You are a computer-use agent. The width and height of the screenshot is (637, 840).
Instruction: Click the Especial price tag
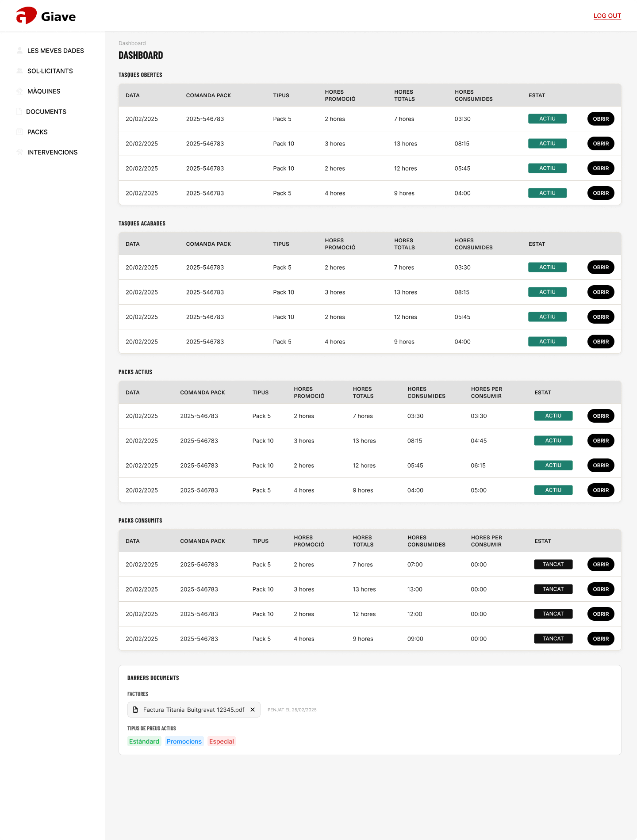coord(222,741)
